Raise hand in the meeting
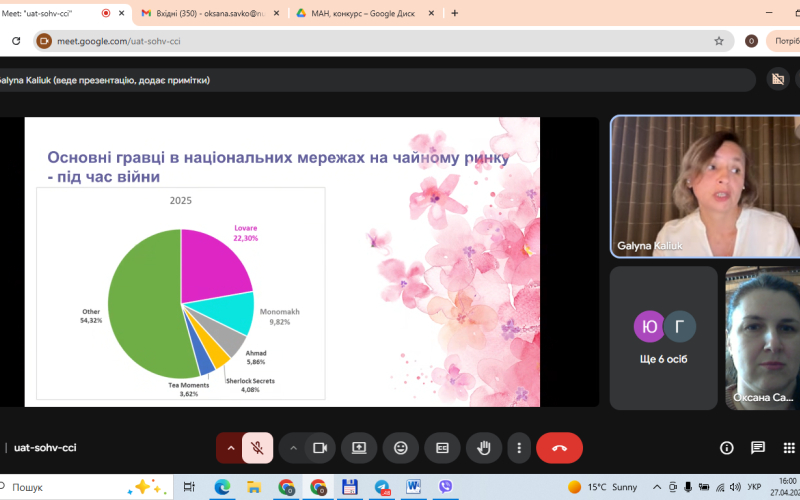The width and height of the screenshot is (800, 500). point(484,448)
